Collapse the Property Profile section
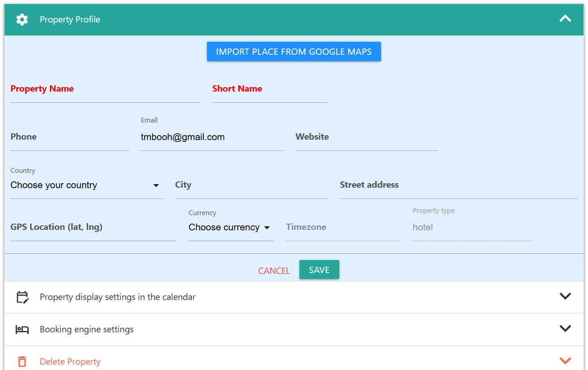The width and height of the screenshot is (588, 370). click(x=565, y=19)
